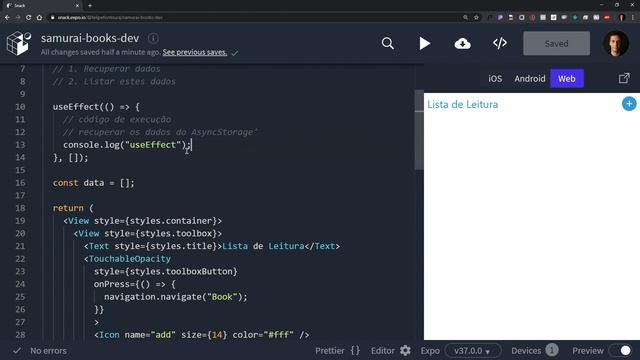Switch preview to iOS tab
The width and height of the screenshot is (640, 360).
(x=495, y=78)
